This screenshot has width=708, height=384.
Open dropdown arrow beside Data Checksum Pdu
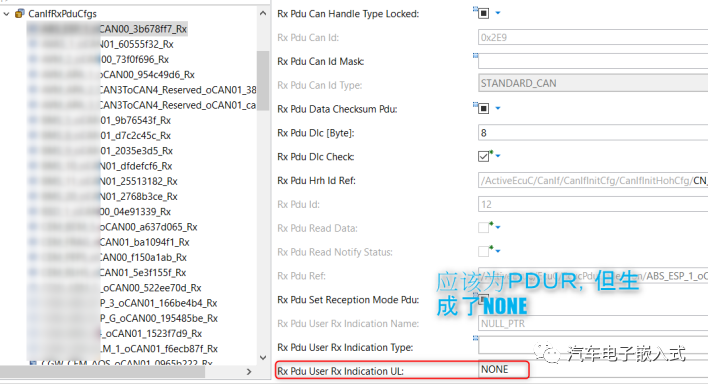pos(498,108)
